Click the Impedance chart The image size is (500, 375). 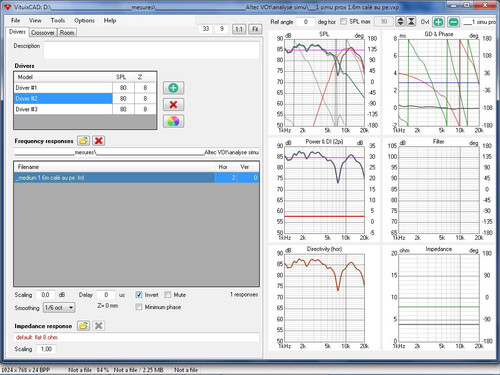click(439, 298)
